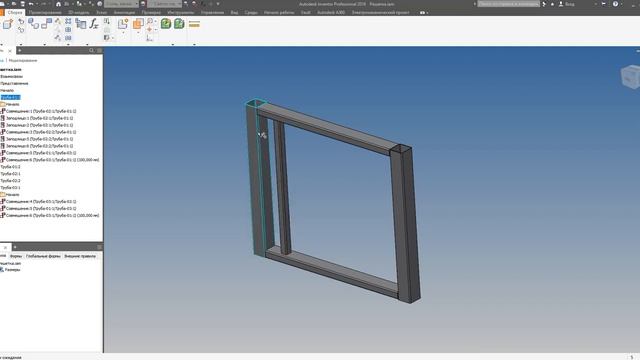Open the ribbon display options dropdown after the tabs
Screen dimensions: 640x360
424,13
